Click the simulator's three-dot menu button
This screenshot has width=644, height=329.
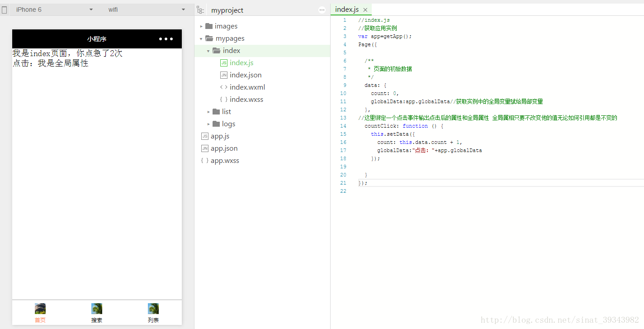tap(166, 39)
